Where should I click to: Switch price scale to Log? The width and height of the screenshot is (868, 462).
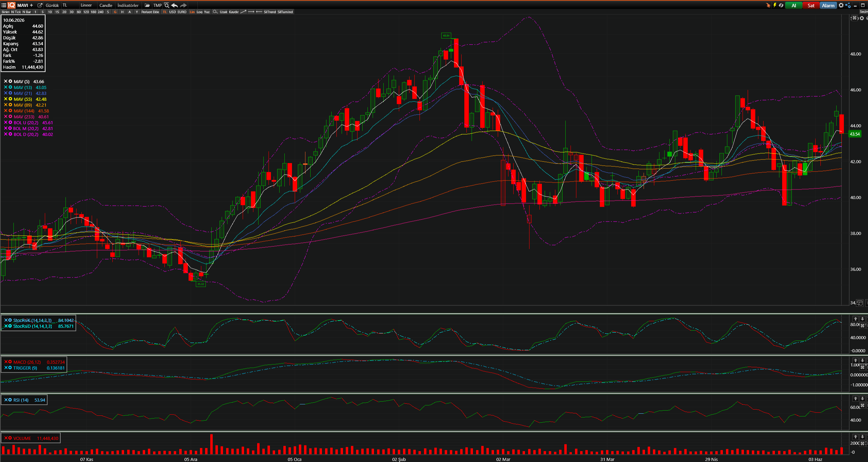[200, 12]
